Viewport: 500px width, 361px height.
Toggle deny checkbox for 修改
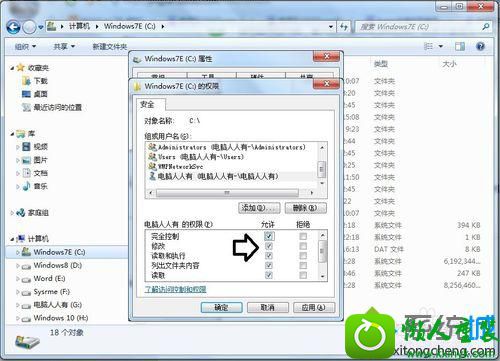(303, 246)
